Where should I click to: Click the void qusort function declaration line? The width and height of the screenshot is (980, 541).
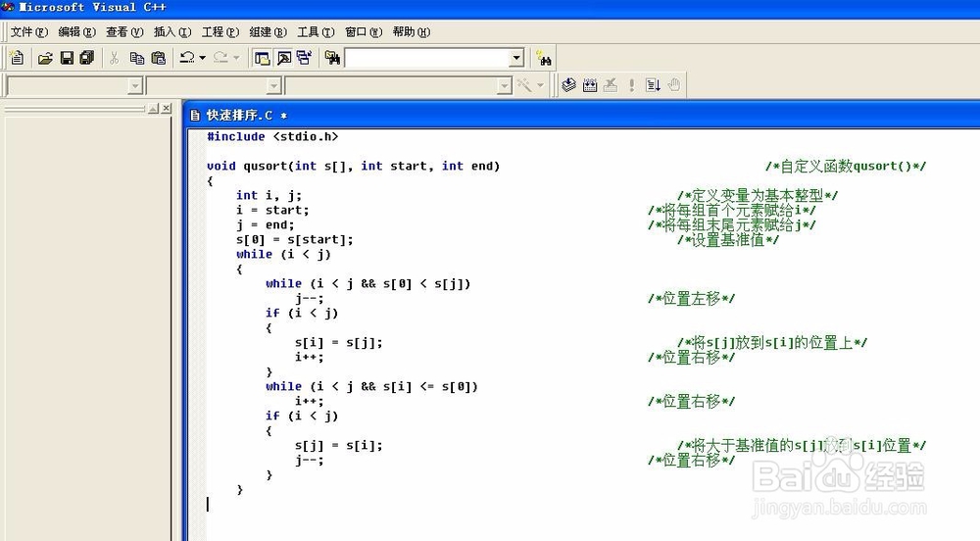pos(353,166)
